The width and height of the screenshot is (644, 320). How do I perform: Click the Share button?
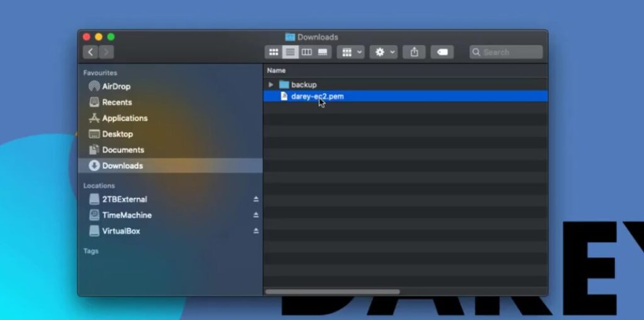coord(414,52)
